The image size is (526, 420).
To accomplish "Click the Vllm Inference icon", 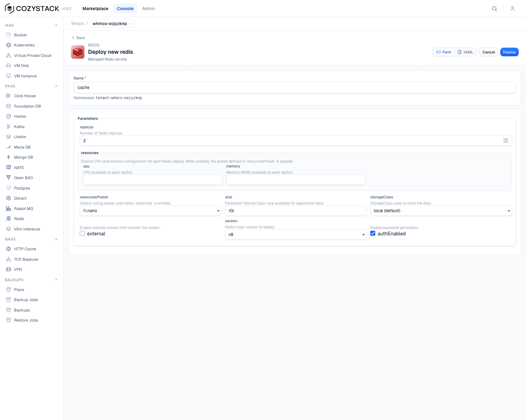I will (9, 229).
